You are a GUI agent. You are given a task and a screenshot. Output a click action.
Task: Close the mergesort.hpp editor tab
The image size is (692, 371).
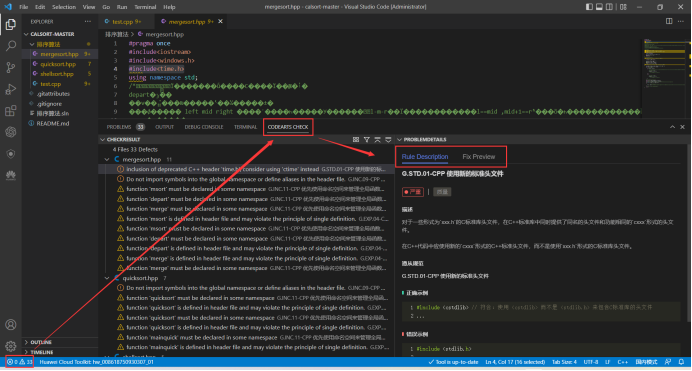[220, 21]
